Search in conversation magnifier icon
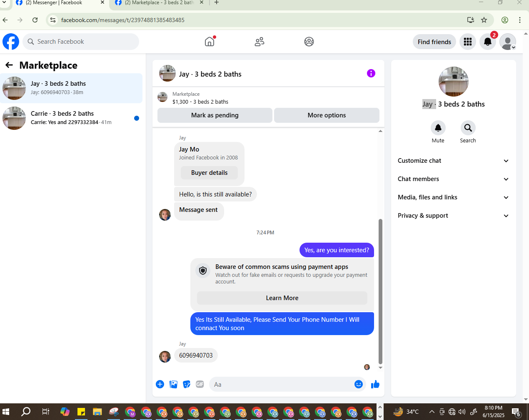 [468, 128]
